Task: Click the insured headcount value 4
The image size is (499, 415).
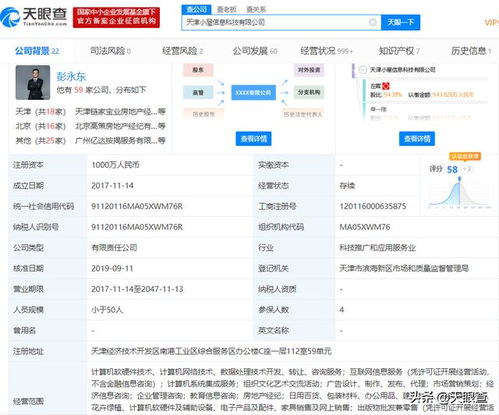Action: click(342, 310)
